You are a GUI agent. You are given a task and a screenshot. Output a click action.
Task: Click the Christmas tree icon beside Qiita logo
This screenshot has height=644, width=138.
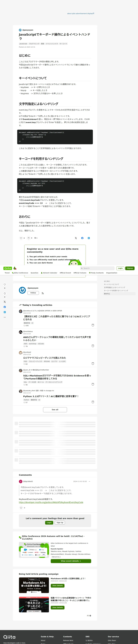[x=15, y=268]
